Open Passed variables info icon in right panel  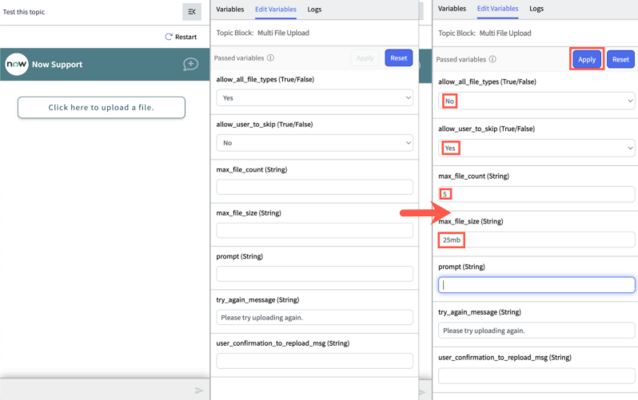click(x=492, y=59)
